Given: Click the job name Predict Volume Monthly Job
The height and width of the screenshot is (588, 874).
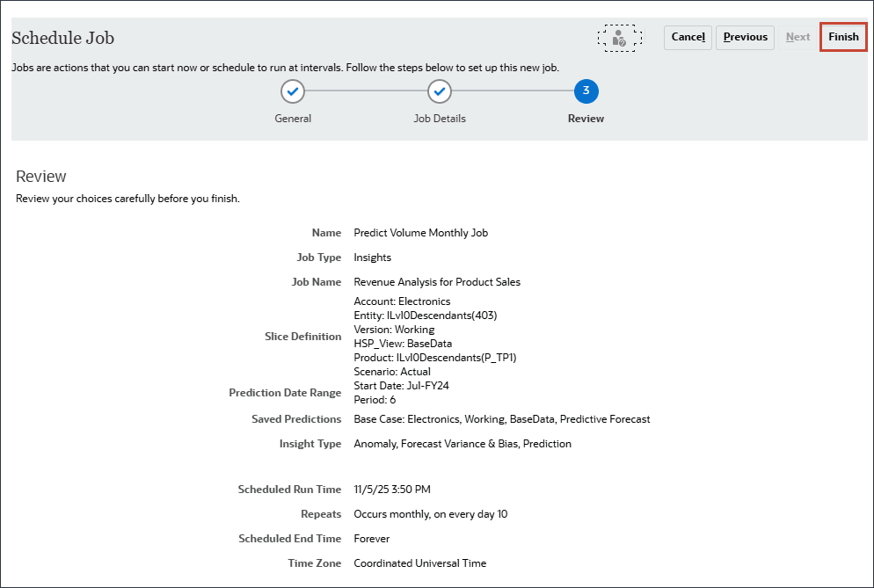Looking at the screenshot, I should 420,232.
